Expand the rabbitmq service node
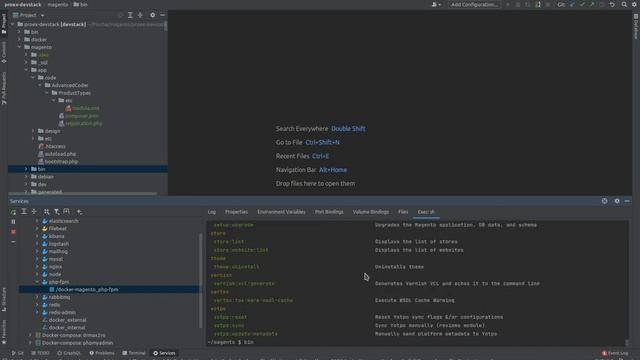 tap(37, 297)
